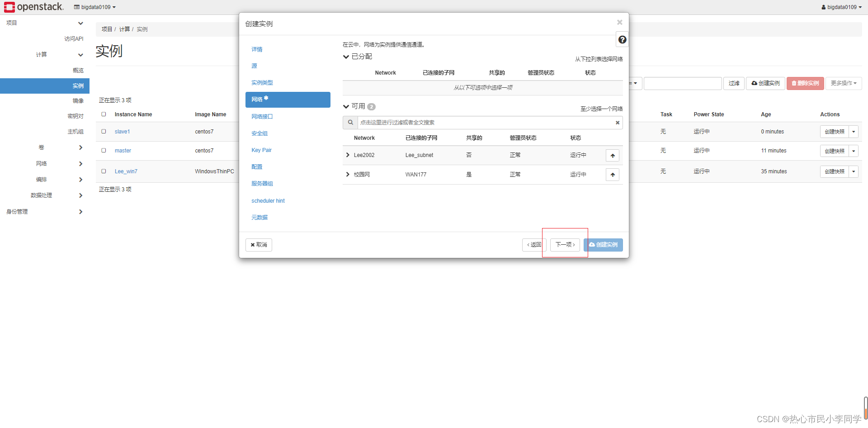Expand the 卷 sidebar section
868x428 pixels.
(80, 147)
